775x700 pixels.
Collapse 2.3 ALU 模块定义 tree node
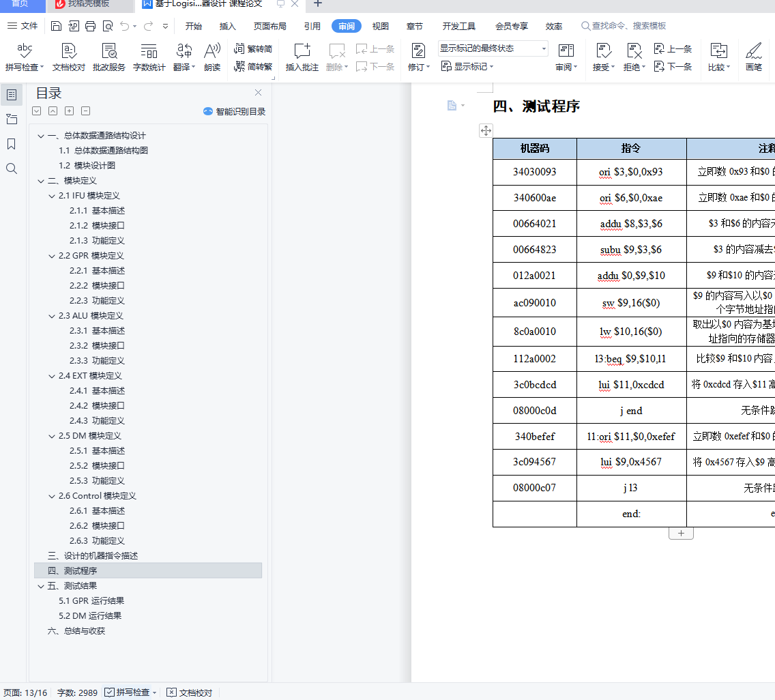(52, 316)
